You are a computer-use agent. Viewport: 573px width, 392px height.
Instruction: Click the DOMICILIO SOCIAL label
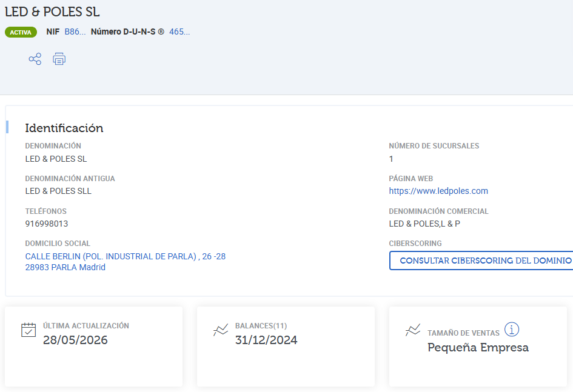(58, 244)
